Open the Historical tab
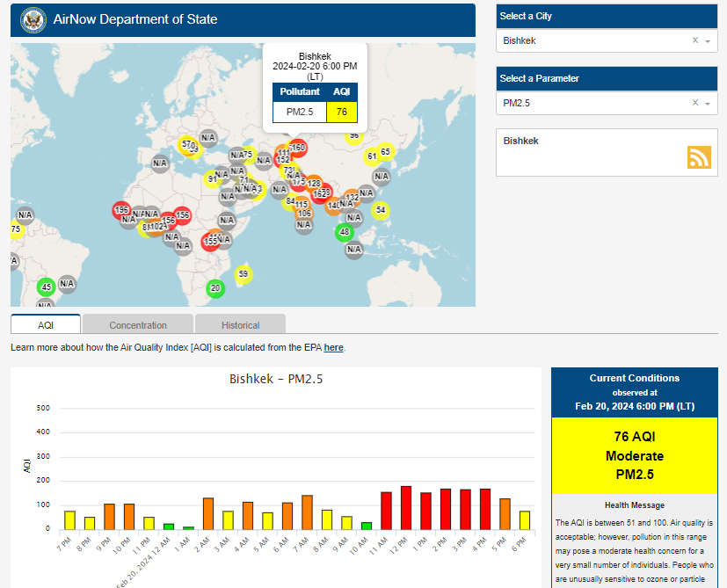The width and height of the screenshot is (727, 588). point(240,324)
